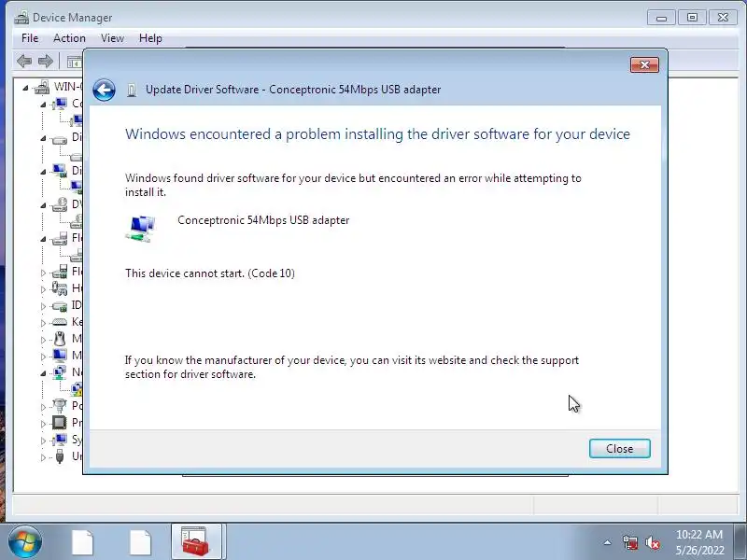Click the network tray icon with red X

[630, 542]
